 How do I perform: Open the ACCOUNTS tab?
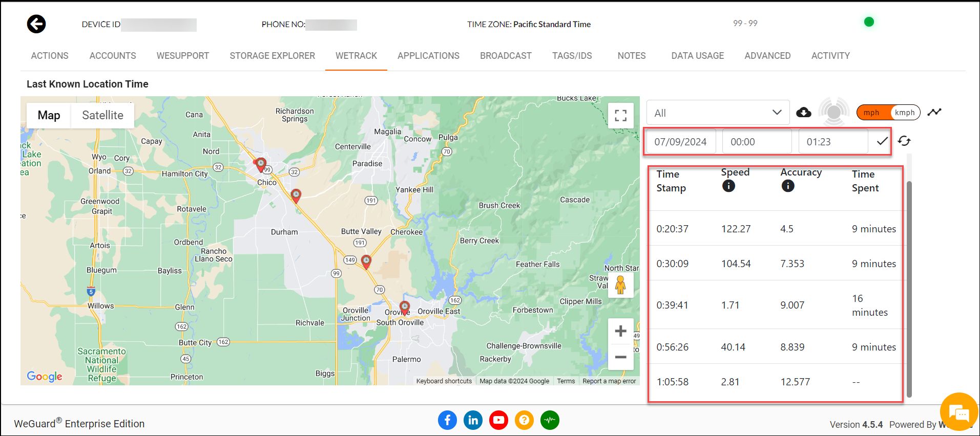tap(113, 56)
